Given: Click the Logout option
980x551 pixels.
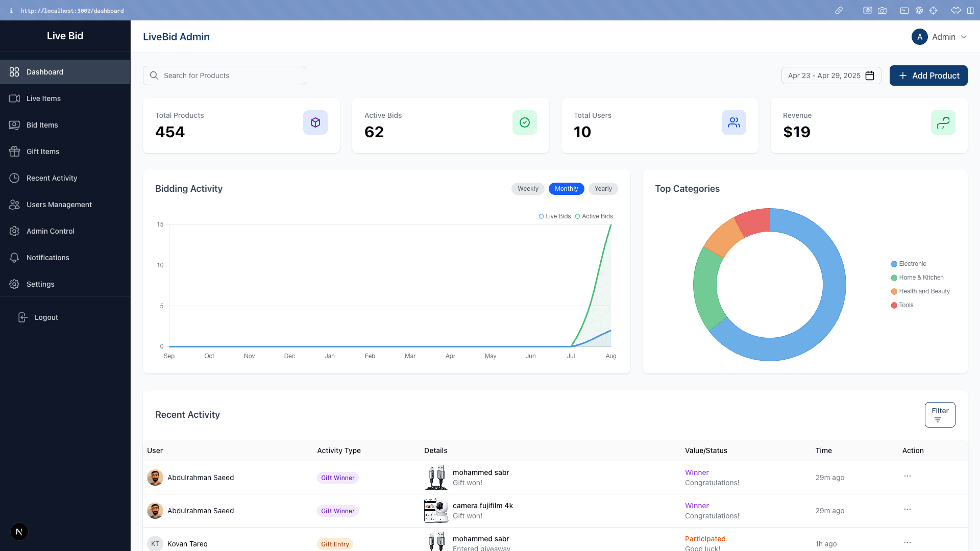Looking at the screenshot, I should [x=45, y=317].
